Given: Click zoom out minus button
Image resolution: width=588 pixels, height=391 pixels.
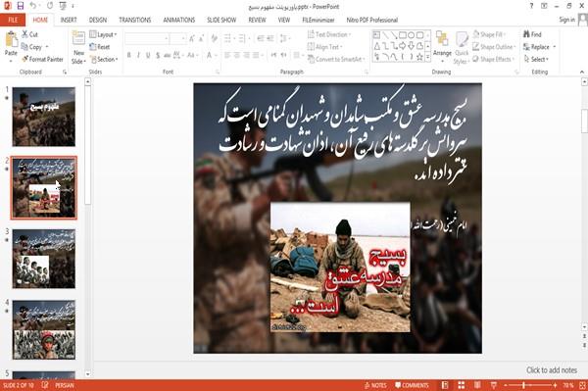Looking at the screenshot, I should [506, 385].
